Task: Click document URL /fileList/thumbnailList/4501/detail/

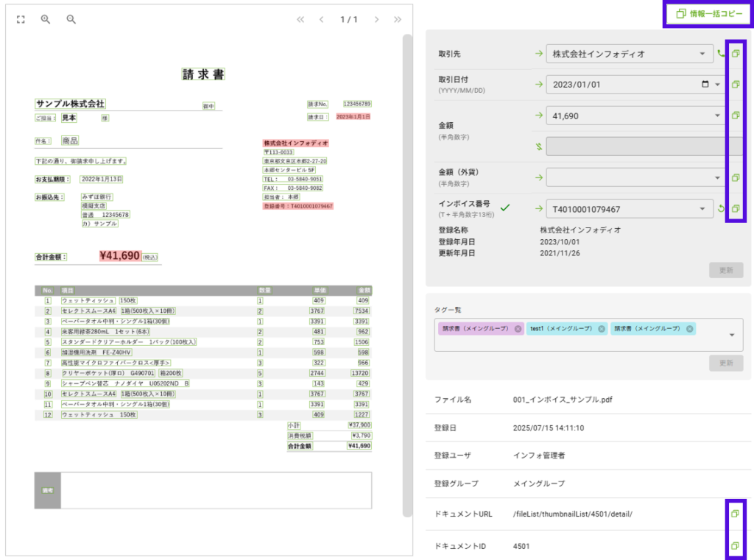Action: (572, 514)
